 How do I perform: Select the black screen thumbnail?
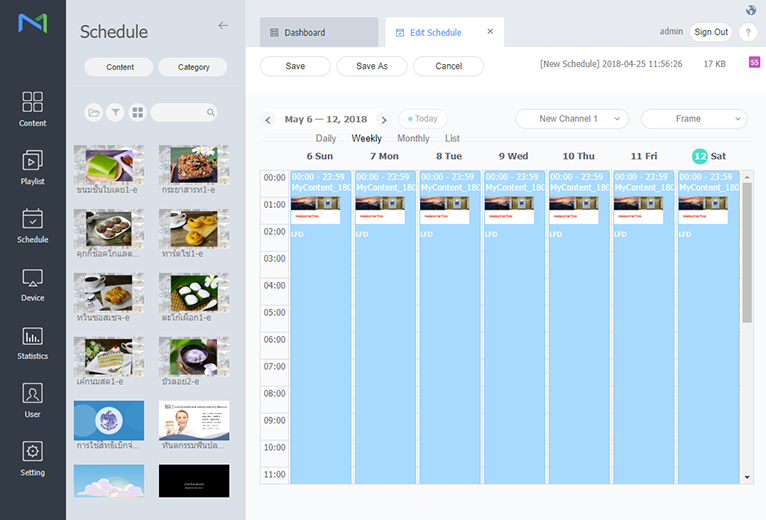point(194,481)
